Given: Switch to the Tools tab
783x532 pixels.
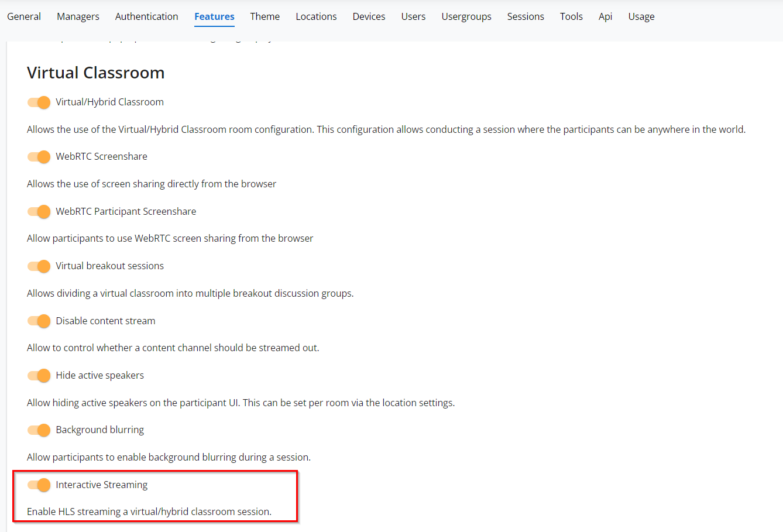Looking at the screenshot, I should (571, 16).
